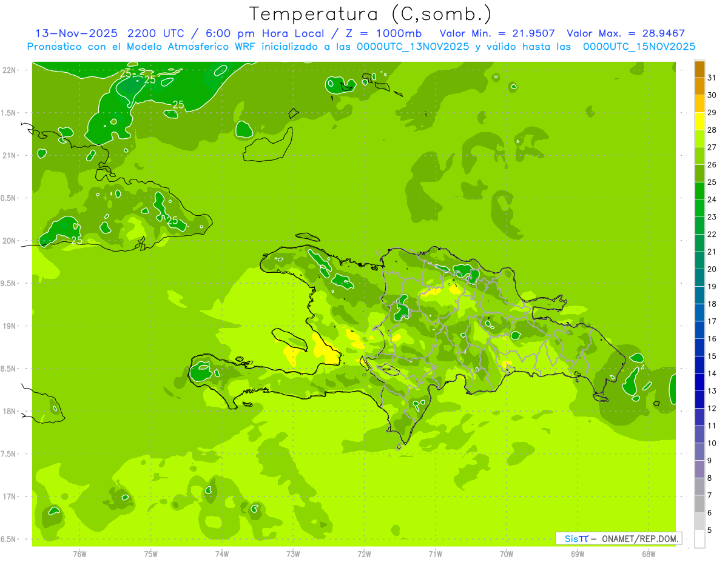This screenshot has height=562, width=728.
Task: Click the "20N" latitude label
Action: (9, 241)
